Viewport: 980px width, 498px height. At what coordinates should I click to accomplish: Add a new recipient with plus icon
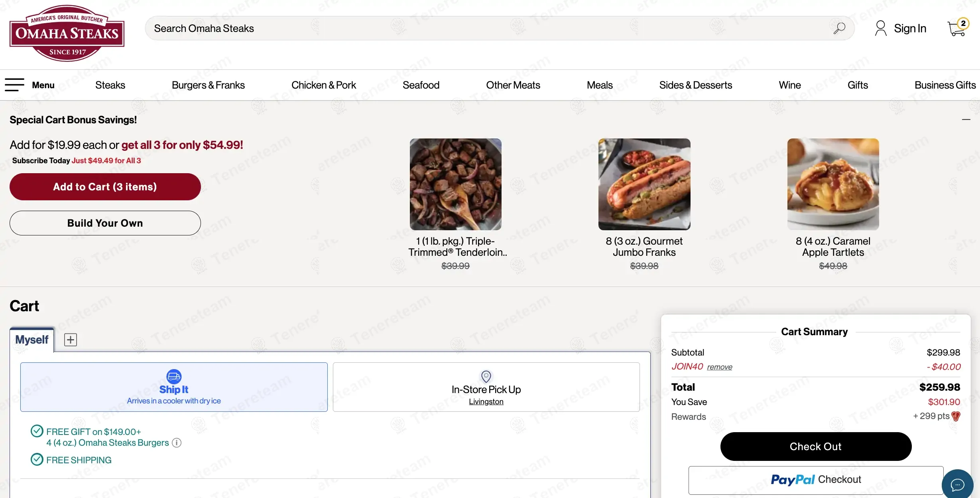[71, 340]
